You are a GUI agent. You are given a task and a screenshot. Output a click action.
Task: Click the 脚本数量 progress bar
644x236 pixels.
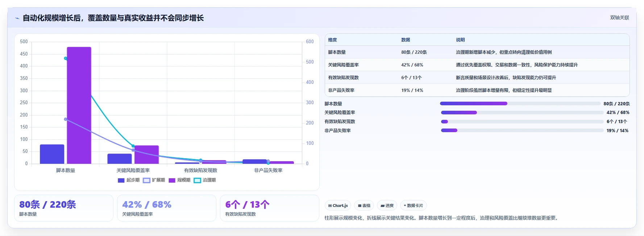point(520,103)
